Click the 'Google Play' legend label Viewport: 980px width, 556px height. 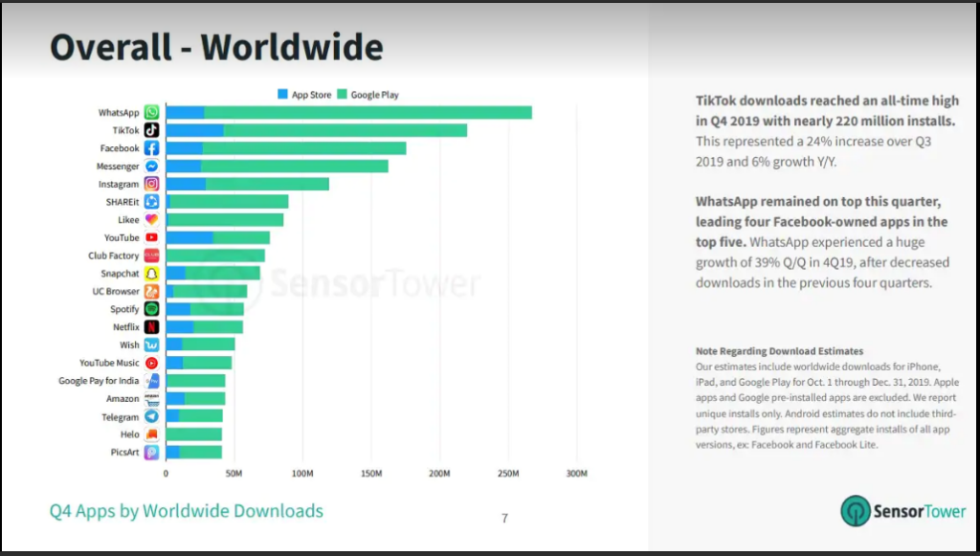[374, 95]
